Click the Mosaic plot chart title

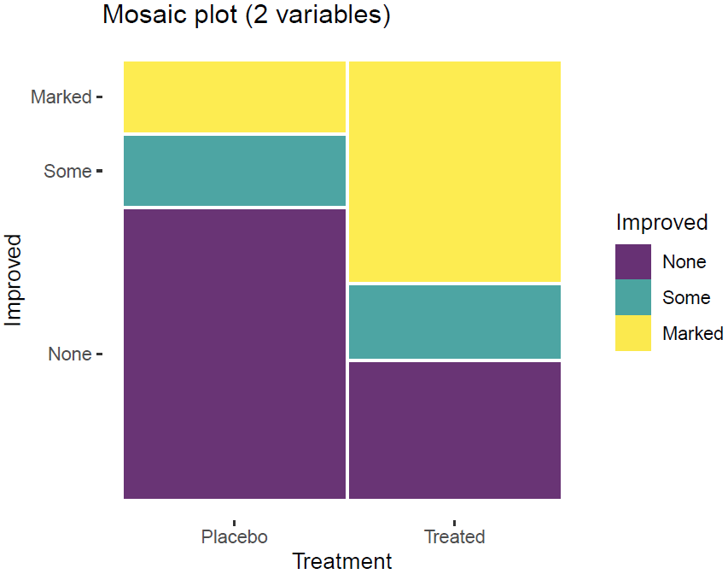(x=247, y=15)
